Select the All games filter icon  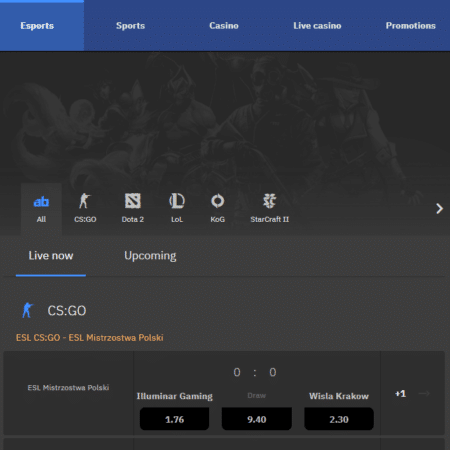(41, 202)
